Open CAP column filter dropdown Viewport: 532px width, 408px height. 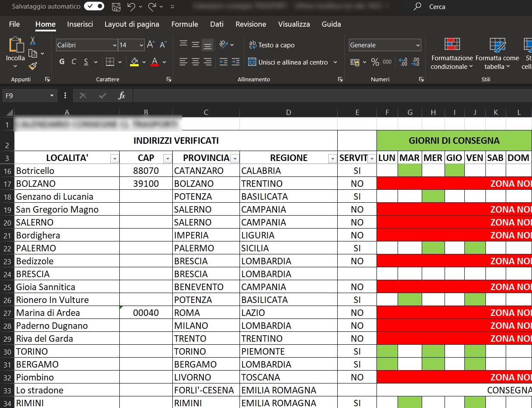coord(168,159)
